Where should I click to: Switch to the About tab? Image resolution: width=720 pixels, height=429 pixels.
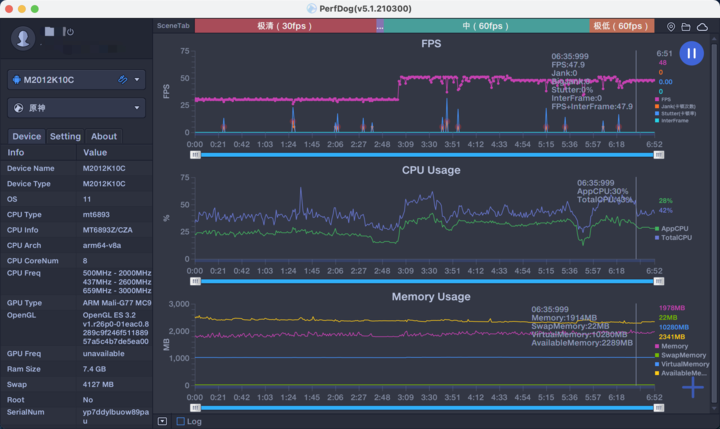(104, 136)
